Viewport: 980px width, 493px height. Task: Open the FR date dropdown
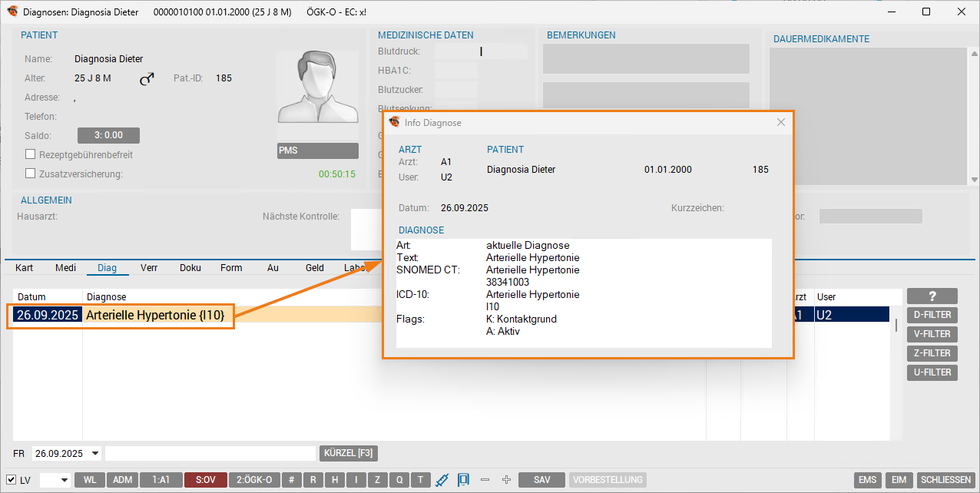95,453
